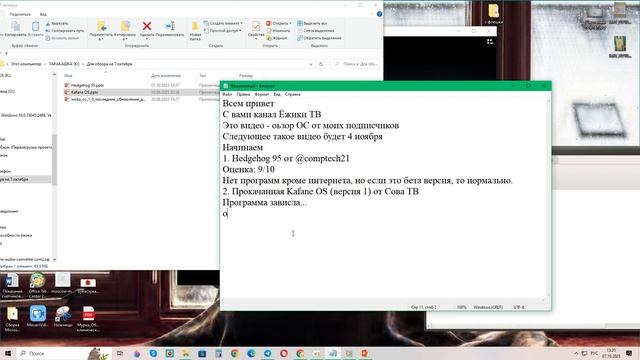Click Изменить in the ribbon

278,31
